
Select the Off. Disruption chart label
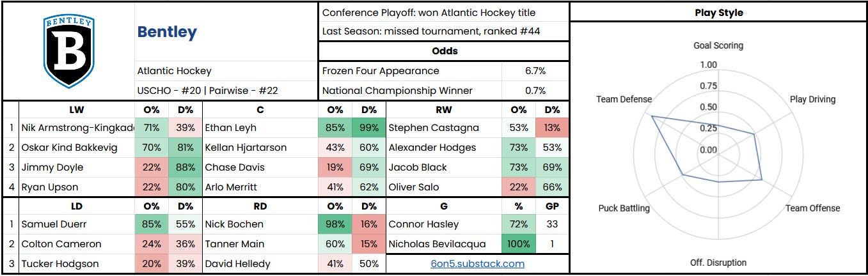coord(718,262)
